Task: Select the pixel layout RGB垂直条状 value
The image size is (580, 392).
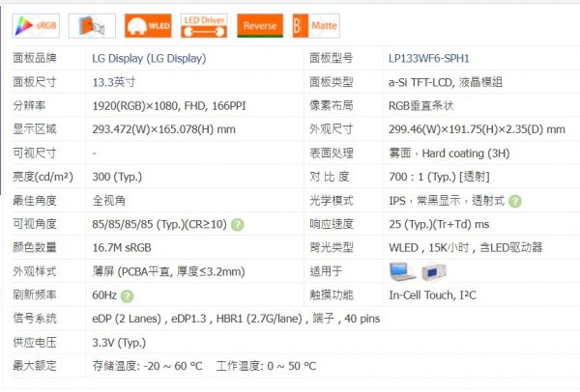Action: [420, 106]
